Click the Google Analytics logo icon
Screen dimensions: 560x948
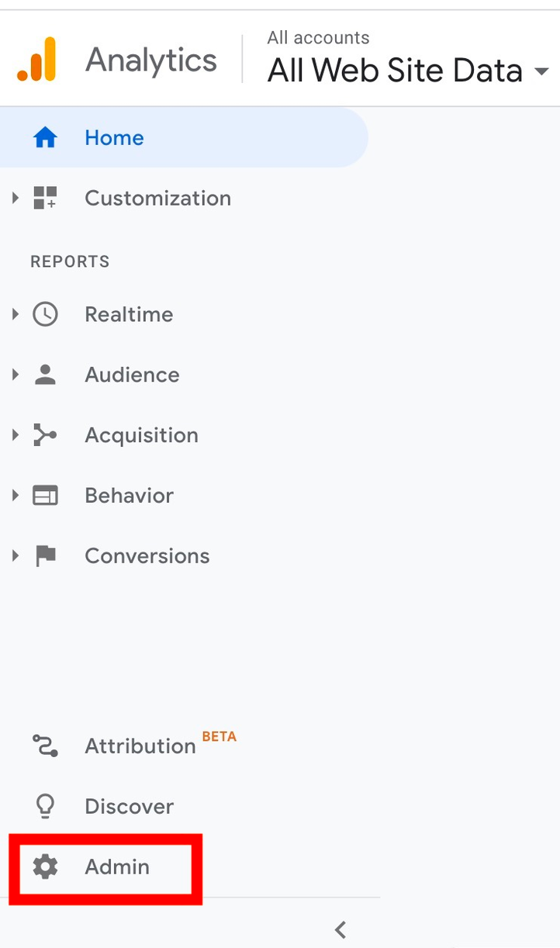coord(36,59)
